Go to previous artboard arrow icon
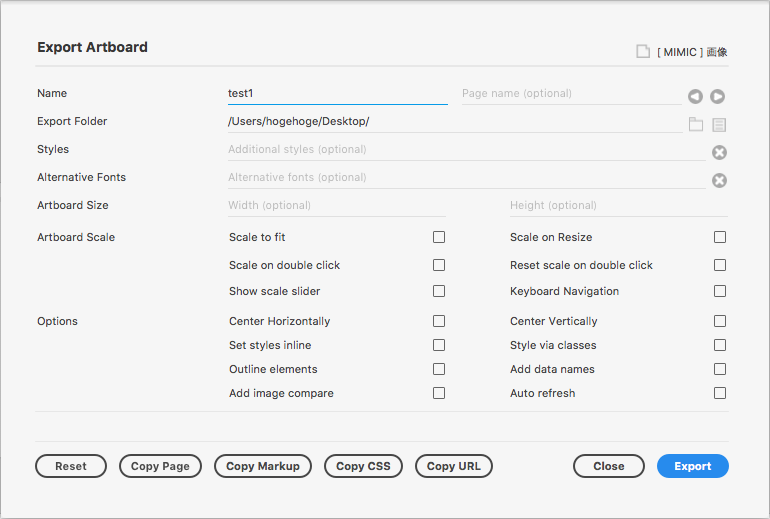770x519 pixels. pos(695,96)
